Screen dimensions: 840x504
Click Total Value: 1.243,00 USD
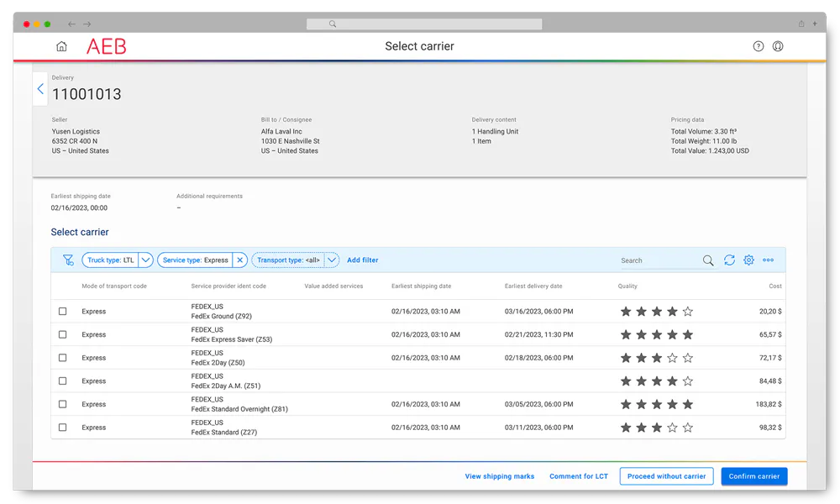point(710,150)
